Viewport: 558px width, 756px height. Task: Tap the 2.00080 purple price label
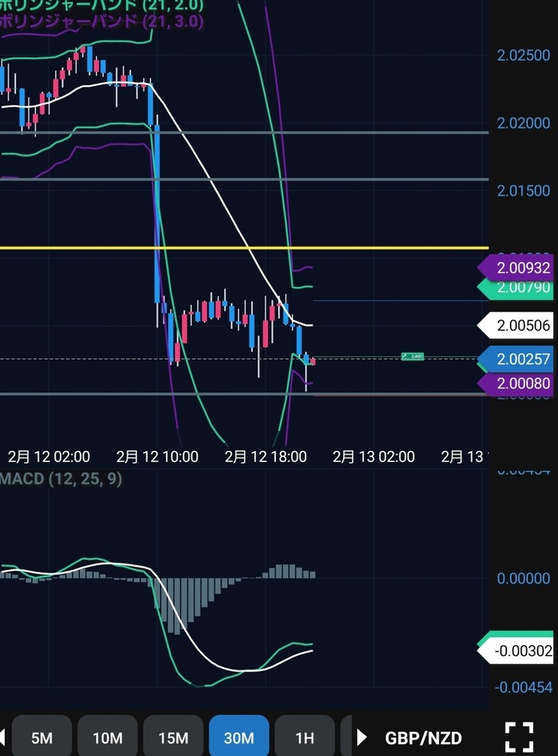tap(515, 384)
